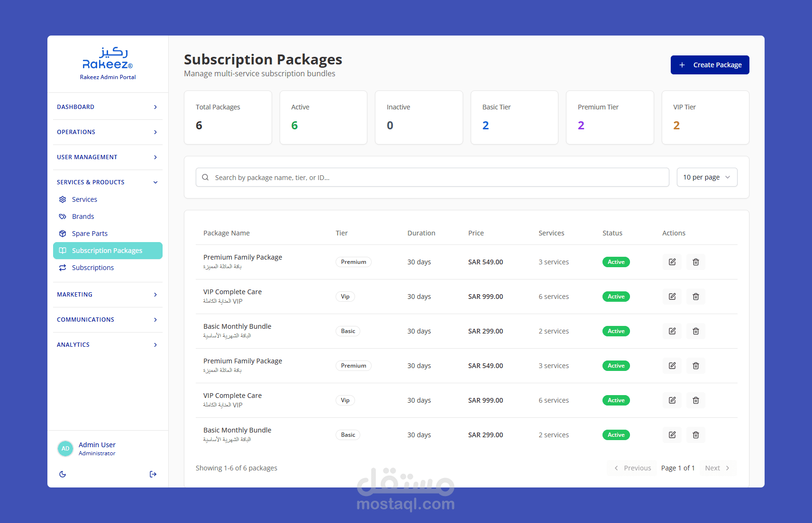The image size is (812, 523).
Task: Click the Rakeez logo
Action: 108,58
